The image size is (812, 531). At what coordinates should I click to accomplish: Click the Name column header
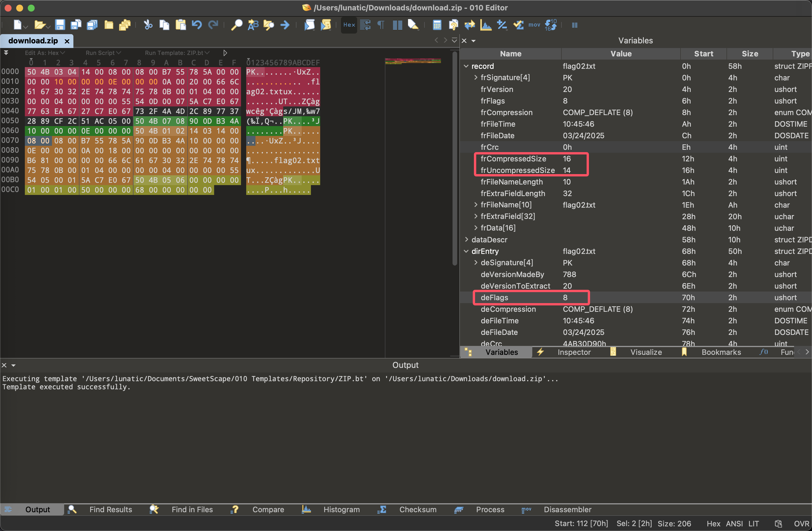point(510,54)
